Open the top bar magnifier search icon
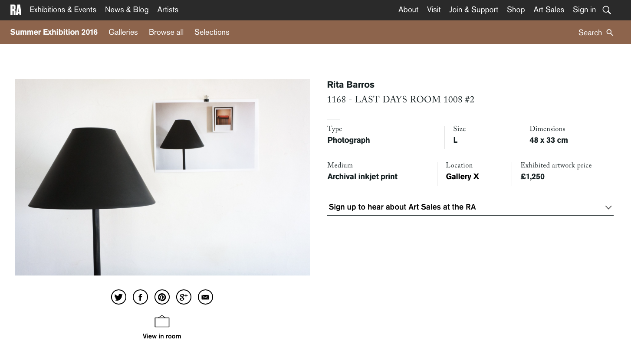The image size is (631, 364). point(607,10)
